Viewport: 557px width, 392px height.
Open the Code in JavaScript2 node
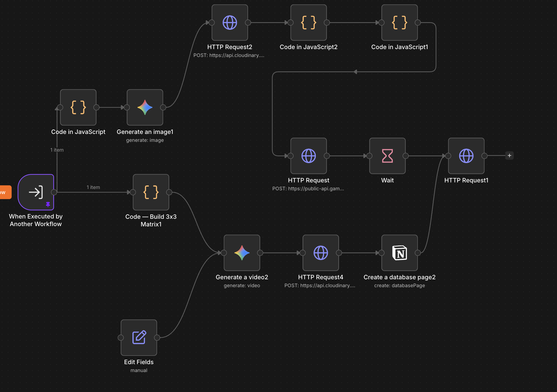[x=309, y=22]
